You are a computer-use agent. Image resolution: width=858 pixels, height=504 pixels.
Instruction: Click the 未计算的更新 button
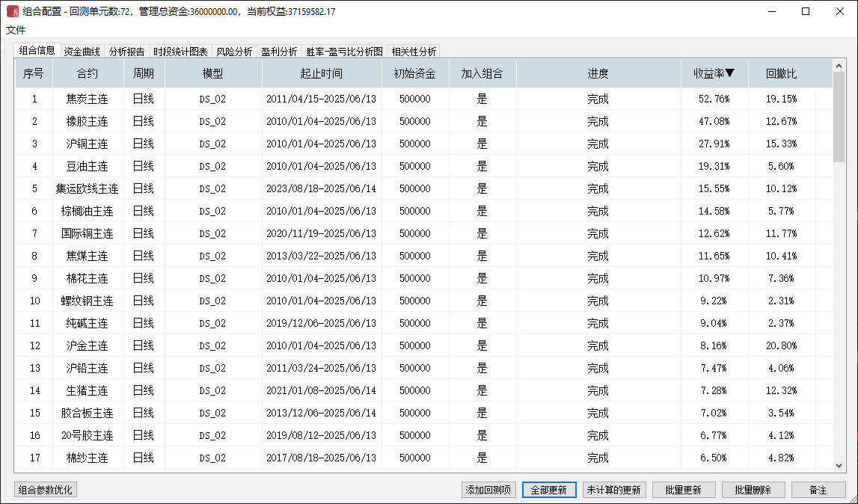click(x=613, y=490)
